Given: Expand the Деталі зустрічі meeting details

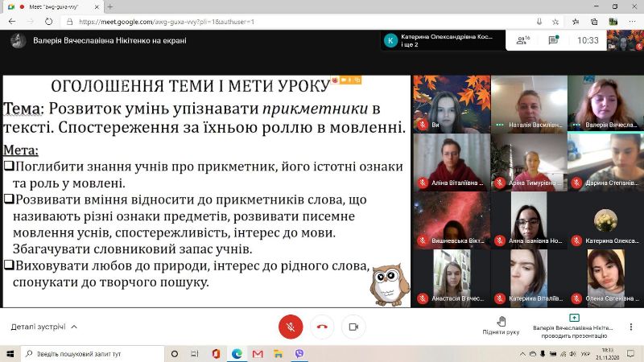Looking at the screenshot, I should pyautogui.click(x=44, y=327).
